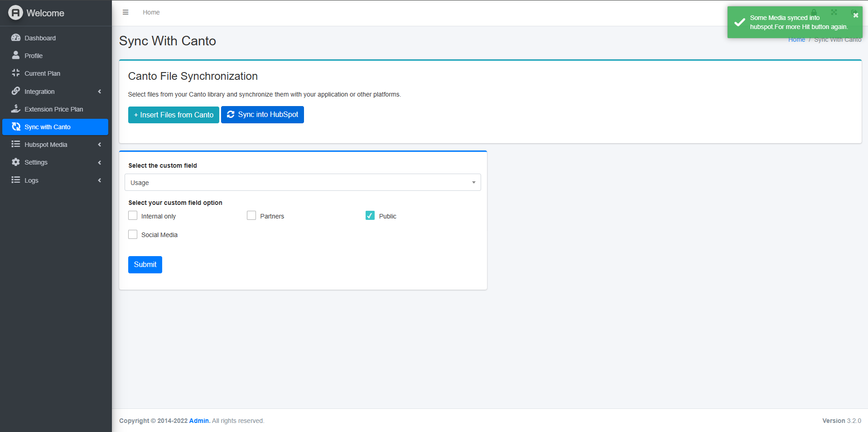Expand the Hubspot Media submenu arrow
This screenshot has height=432, width=868.
click(100, 145)
